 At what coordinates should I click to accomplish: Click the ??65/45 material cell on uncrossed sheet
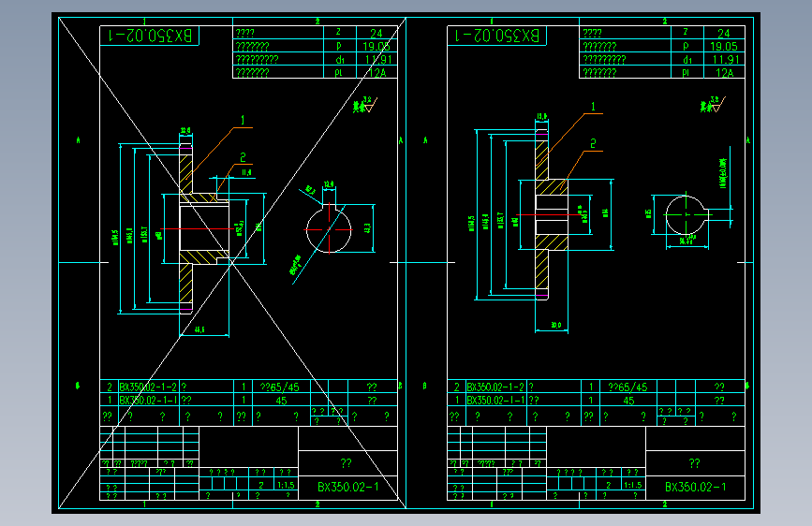point(627,387)
